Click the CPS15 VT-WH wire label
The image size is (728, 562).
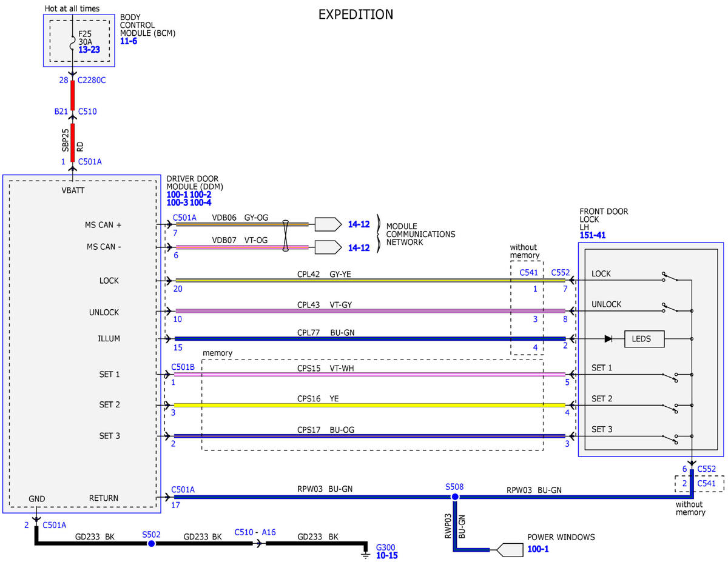coord(325,368)
